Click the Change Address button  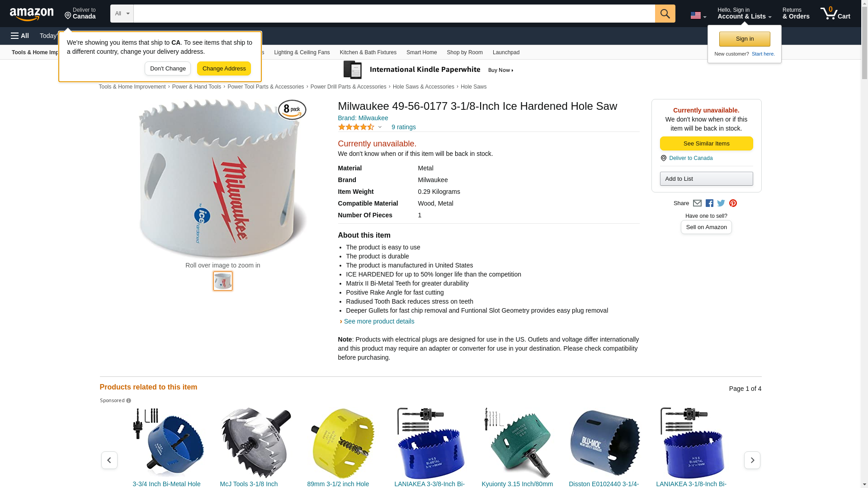tap(224, 69)
